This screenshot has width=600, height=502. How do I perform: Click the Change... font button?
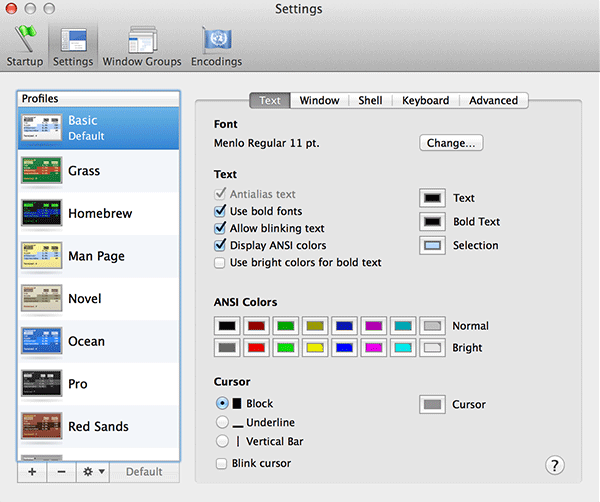point(451,143)
